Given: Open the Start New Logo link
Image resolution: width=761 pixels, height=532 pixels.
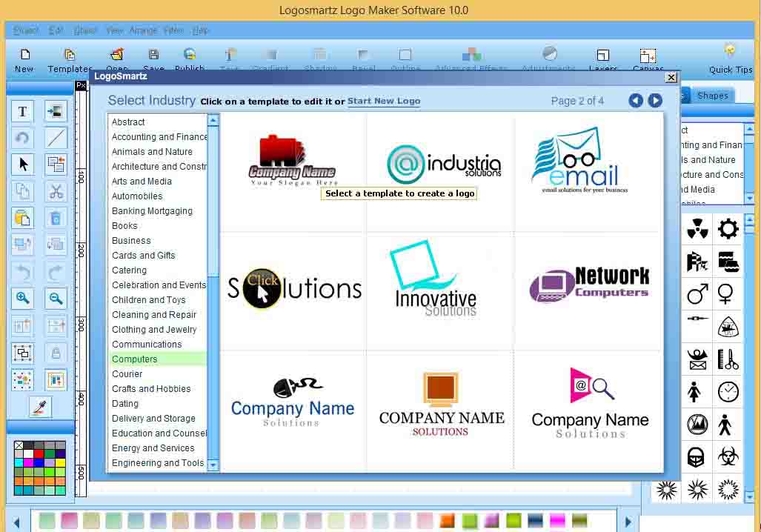Looking at the screenshot, I should [384, 102].
